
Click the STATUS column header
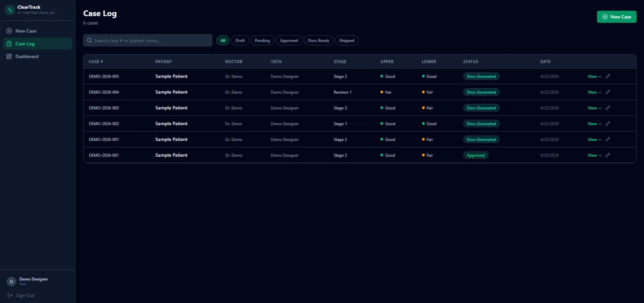(x=471, y=62)
